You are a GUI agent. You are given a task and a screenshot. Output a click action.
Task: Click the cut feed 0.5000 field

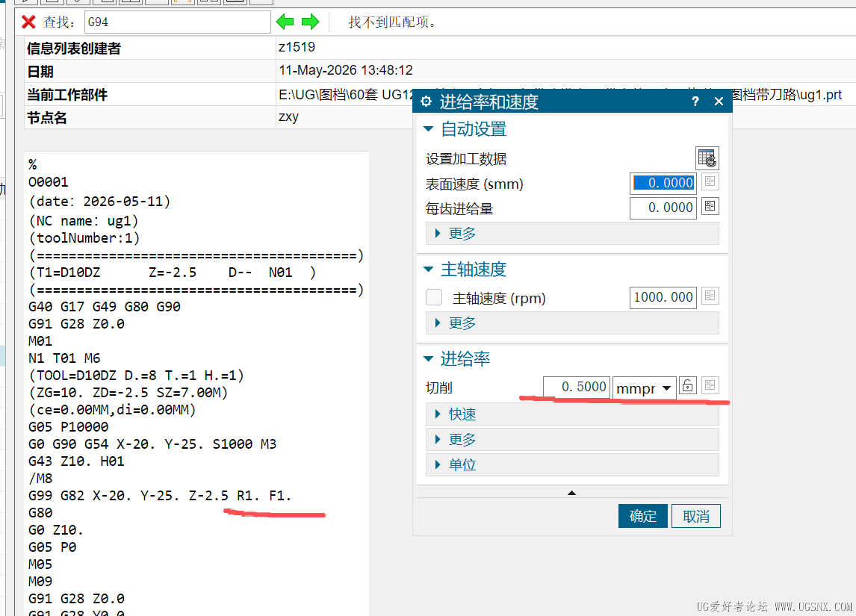(577, 387)
